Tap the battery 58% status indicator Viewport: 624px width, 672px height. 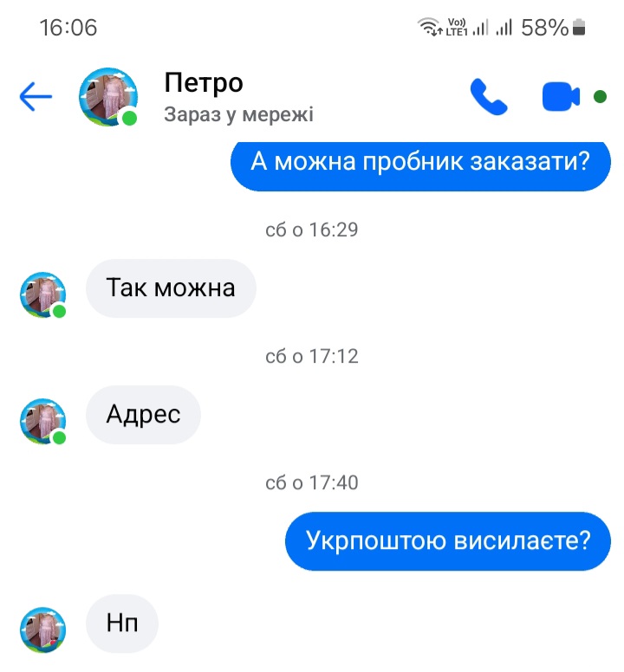(553, 28)
